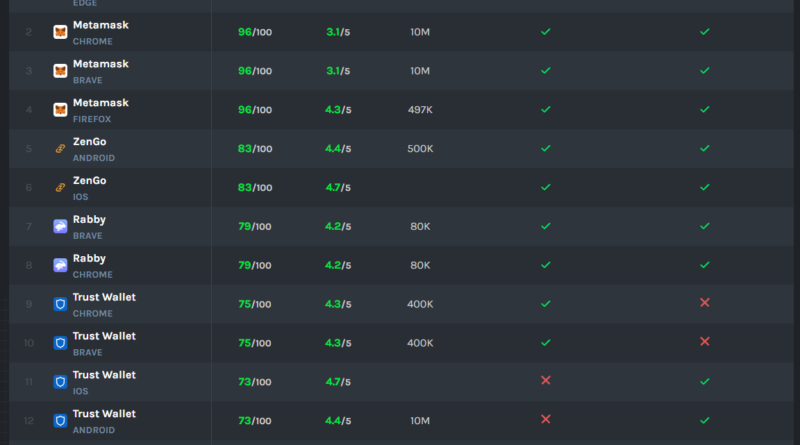
Task: Click the ZenGo logo in the iOS row
Action: [x=60, y=188]
